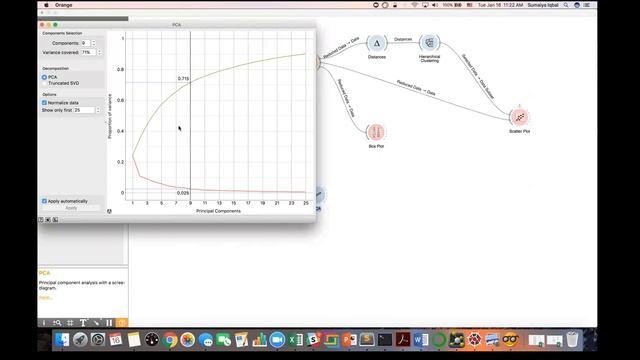640x360 pixels.
Task: Open the Apple menu
Action: click(x=46, y=5)
